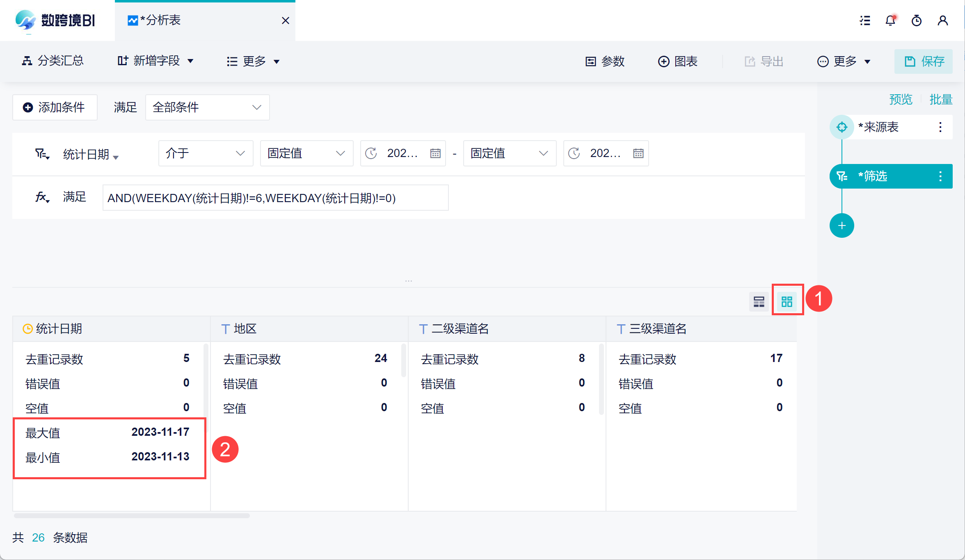Expand the 新增字段 dropdown menu
This screenshot has width=965, height=560.
[x=156, y=61]
